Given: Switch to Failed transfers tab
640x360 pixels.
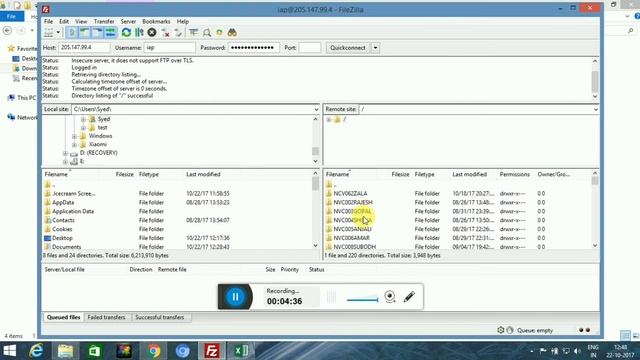Looking at the screenshot, I should (x=106, y=317).
